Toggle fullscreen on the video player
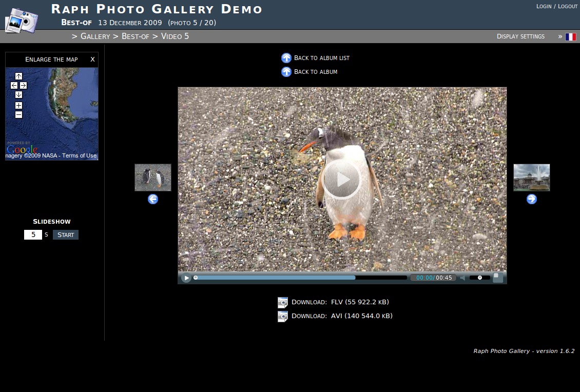This screenshot has width=580, height=392. coord(498,278)
